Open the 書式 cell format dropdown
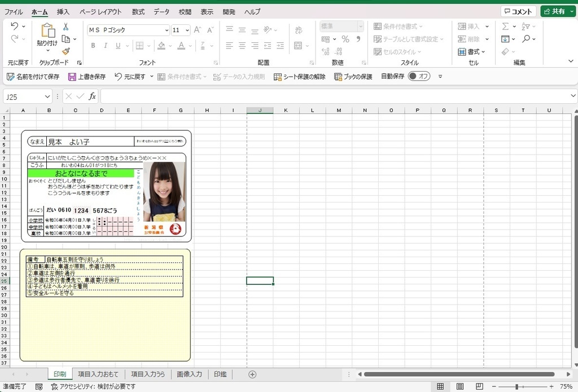The image size is (578, 392). click(x=473, y=52)
